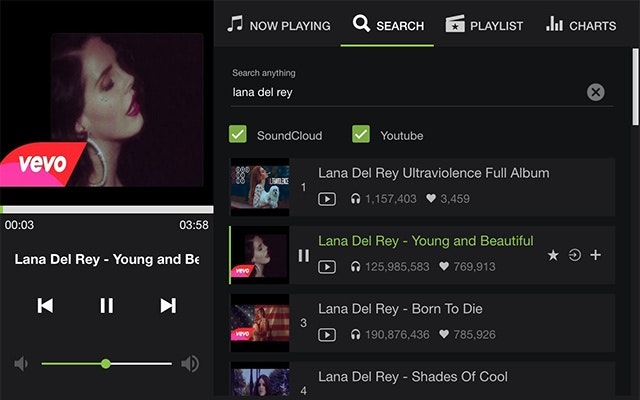Click the Charts bar graph icon

pos(554,24)
